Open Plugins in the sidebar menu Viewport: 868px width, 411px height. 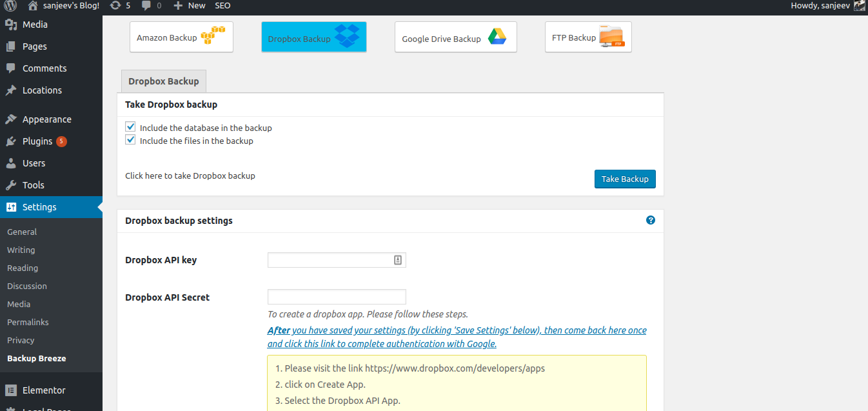point(37,141)
